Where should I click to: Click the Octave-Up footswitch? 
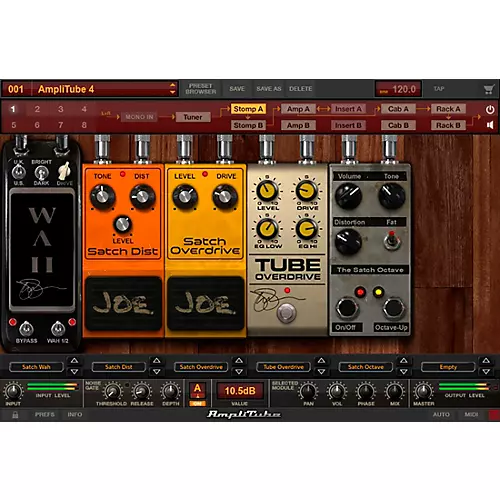click(393, 308)
